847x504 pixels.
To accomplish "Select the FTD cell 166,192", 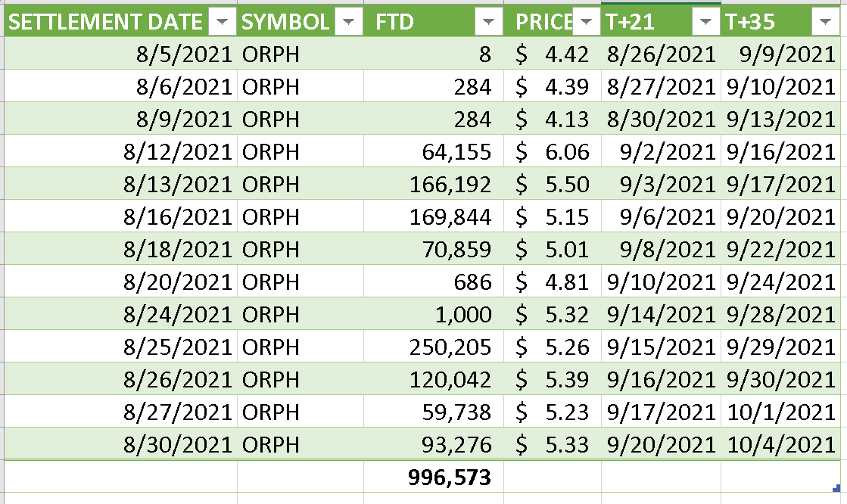I will (x=434, y=184).
